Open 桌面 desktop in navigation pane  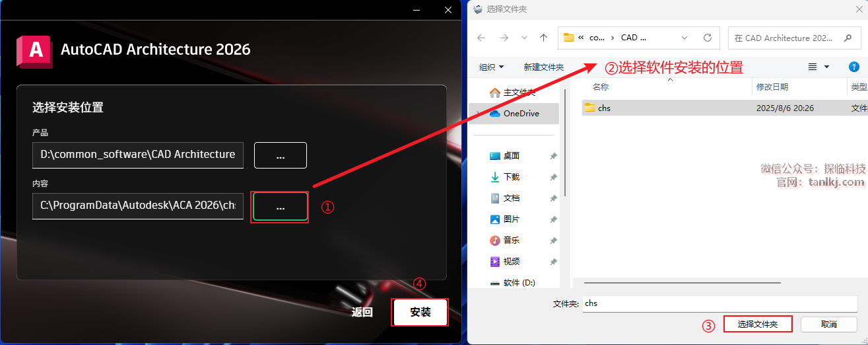pyautogui.click(x=505, y=156)
